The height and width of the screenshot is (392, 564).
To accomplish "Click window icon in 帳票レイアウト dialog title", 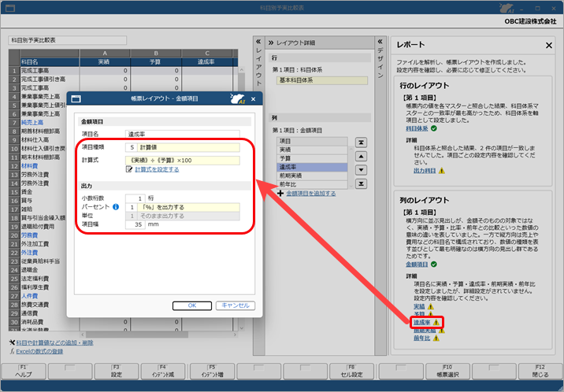I will click(76, 98).
